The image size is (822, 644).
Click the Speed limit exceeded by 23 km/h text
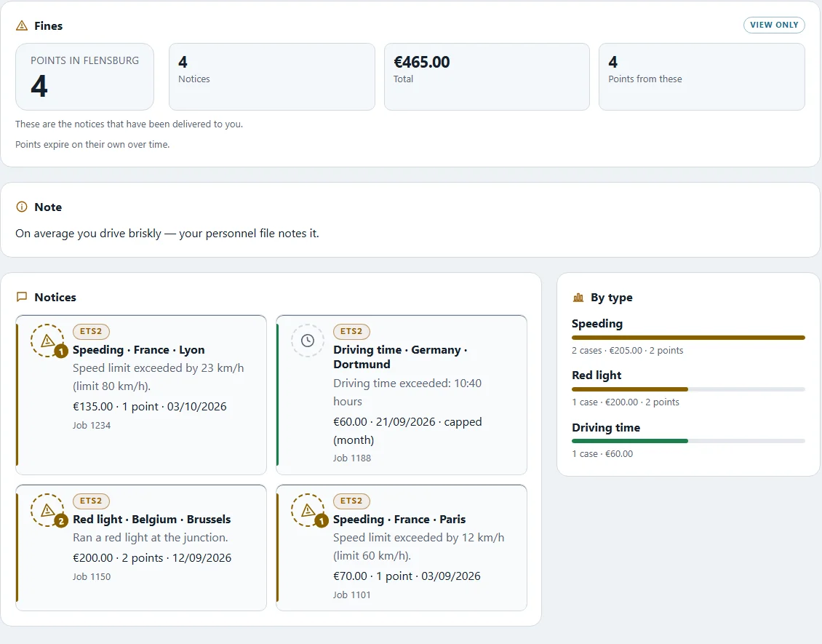coord(159,377)
